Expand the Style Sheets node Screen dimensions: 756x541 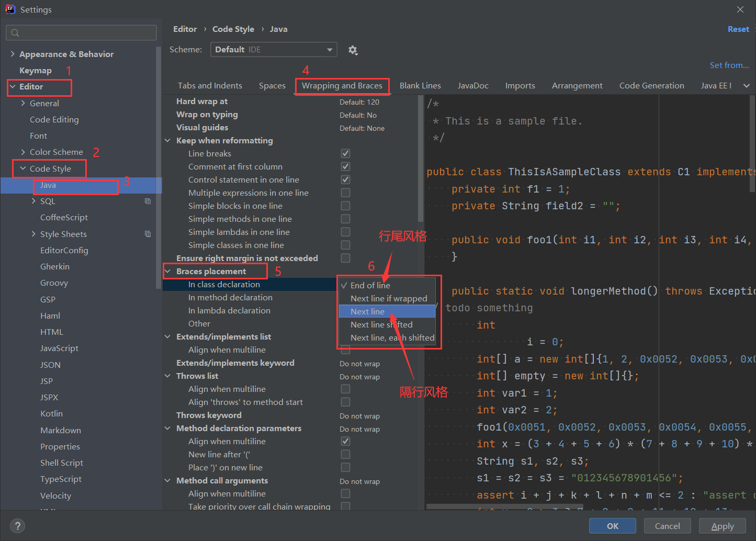(x=33, y=234)
